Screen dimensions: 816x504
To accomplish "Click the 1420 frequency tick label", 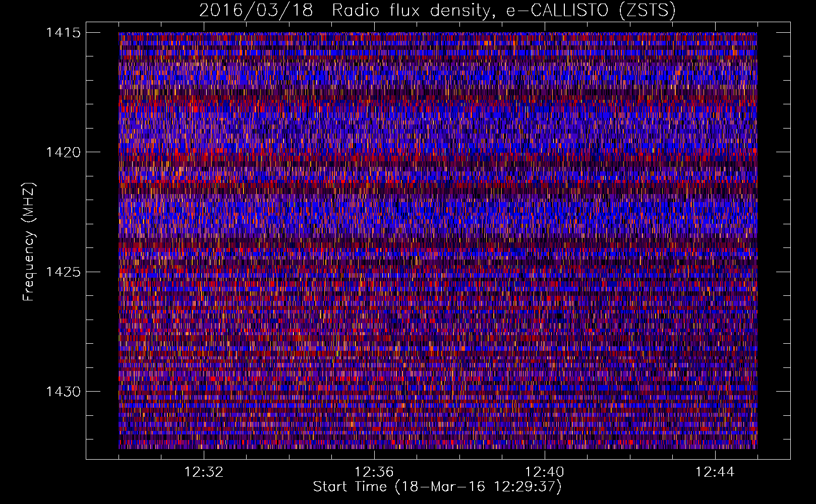I will point(63,152).
